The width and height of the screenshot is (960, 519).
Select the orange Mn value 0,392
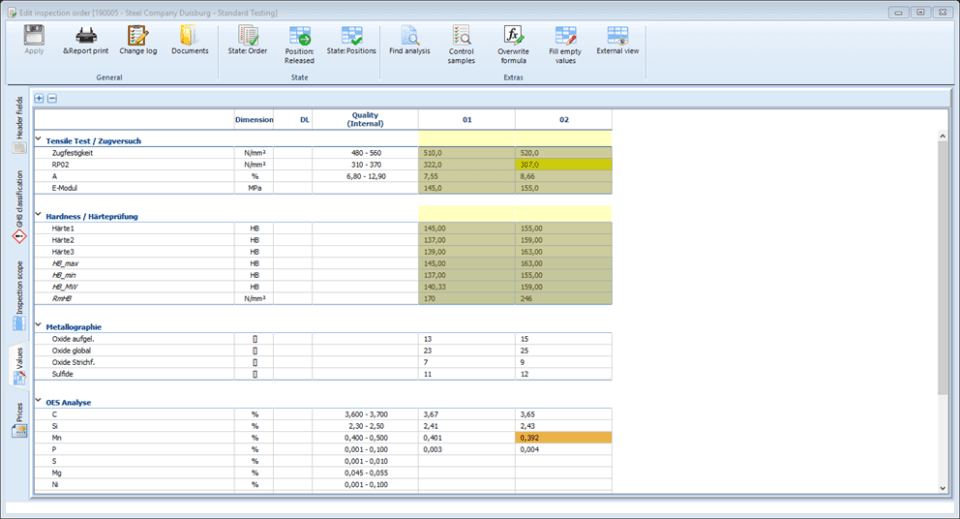click(x=563, y=438)
